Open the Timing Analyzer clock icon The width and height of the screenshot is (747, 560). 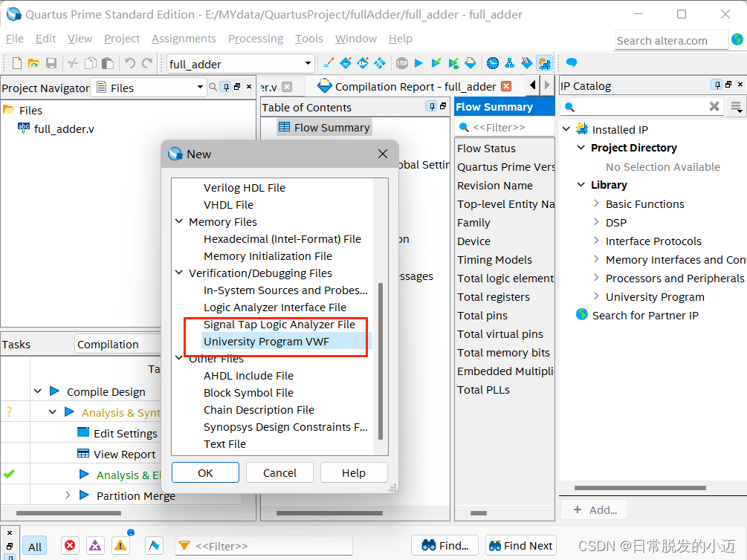tap(493, 63)
